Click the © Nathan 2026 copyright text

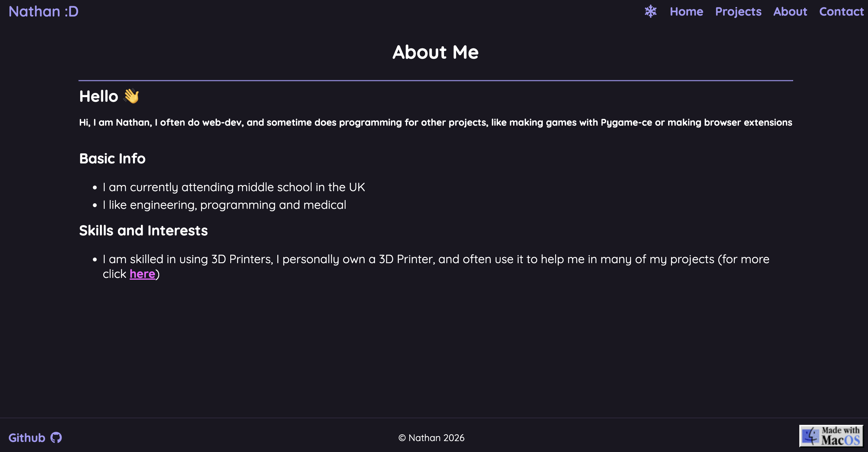pyautogui.click(x=431, y=438)
